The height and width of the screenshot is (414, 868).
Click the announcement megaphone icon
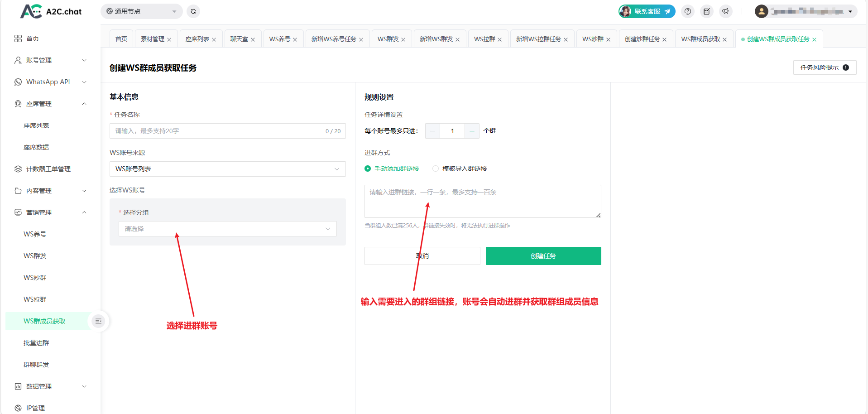tap(725, 11)
